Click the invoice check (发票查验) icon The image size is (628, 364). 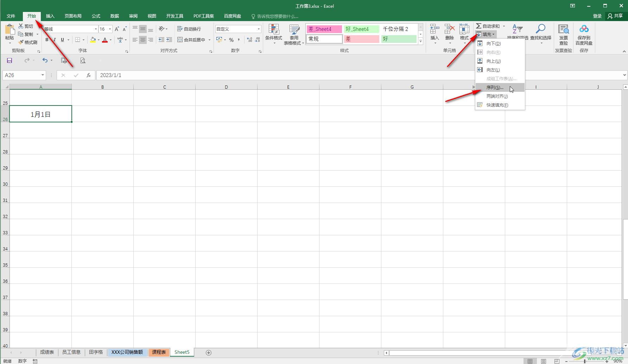tap(564, 29)
